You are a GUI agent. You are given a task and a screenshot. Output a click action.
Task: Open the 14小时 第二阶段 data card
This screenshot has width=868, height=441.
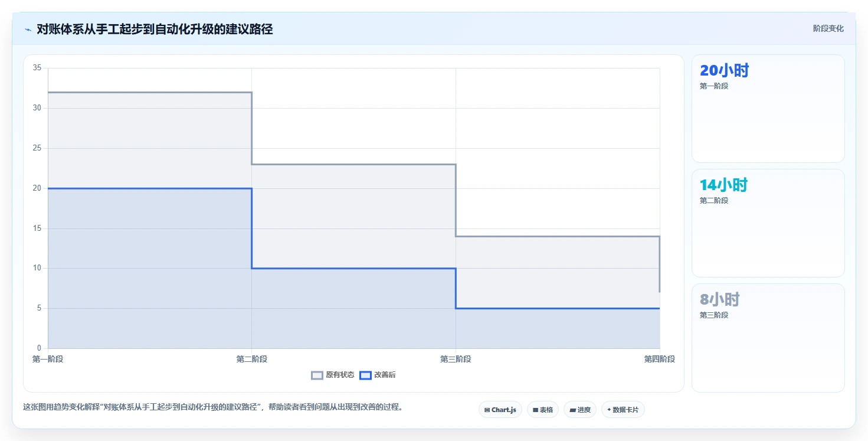point(768,223)
